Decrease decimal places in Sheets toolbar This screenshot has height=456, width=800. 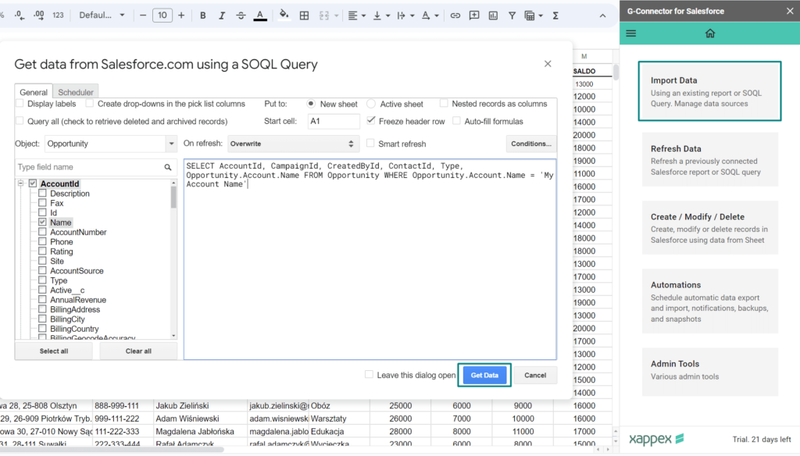(x=19, y=15)
